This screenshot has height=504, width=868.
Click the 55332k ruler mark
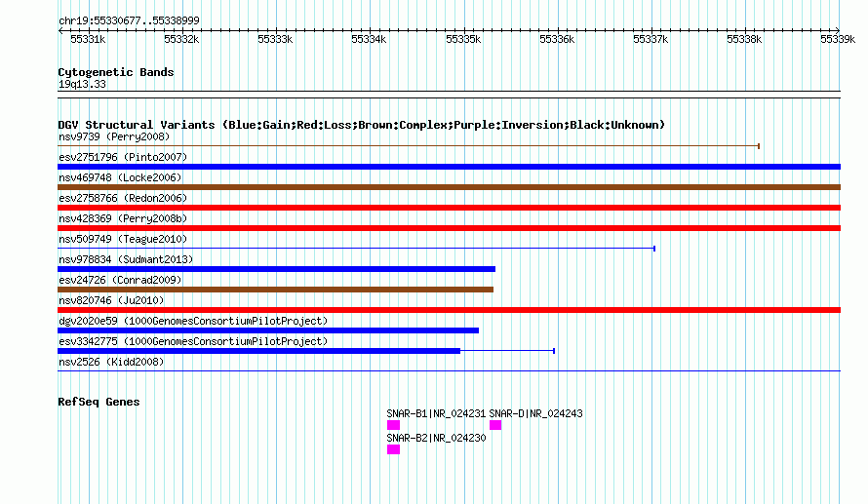pyautogui.click(x=181, y=39)
